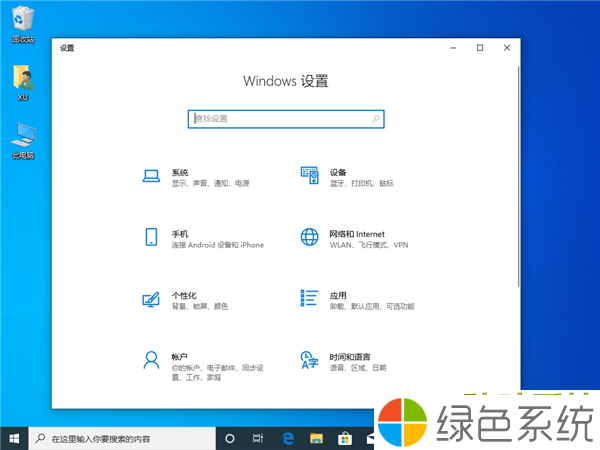Close the 设置 window
600x450 pixels.
(x=507, y=48)
